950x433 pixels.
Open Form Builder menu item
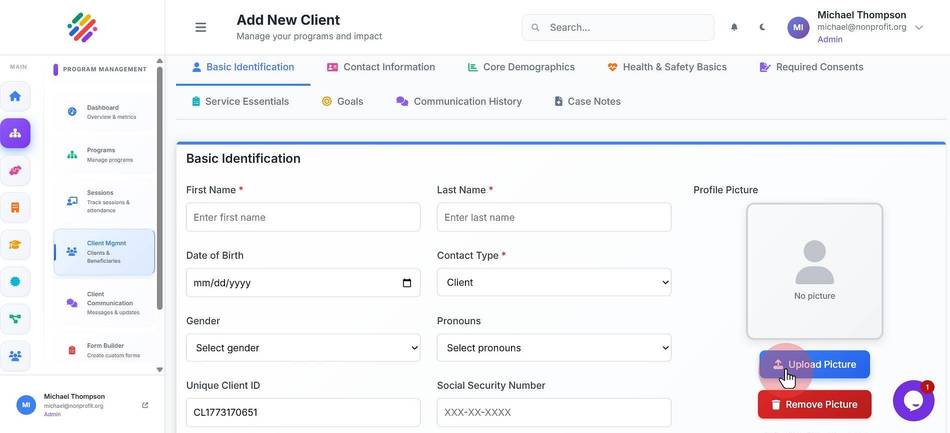tap(104, 350)
